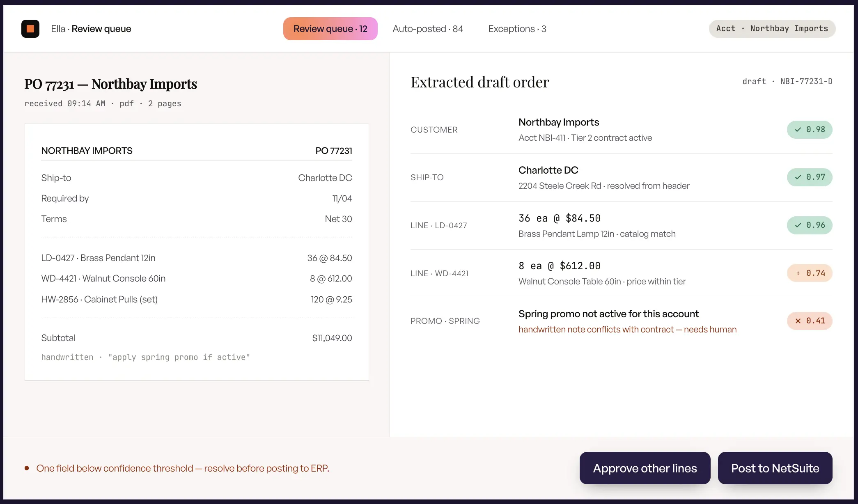Click the 120 @ 9.25 quantity in PDF
Screen dimensions: 858x504
[331, 299]
